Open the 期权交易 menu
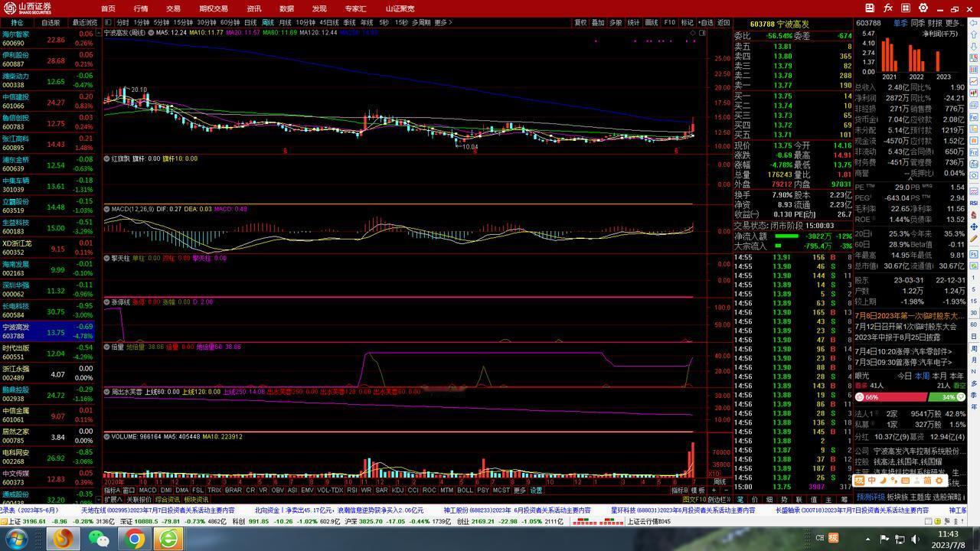 tap(214, 8)
